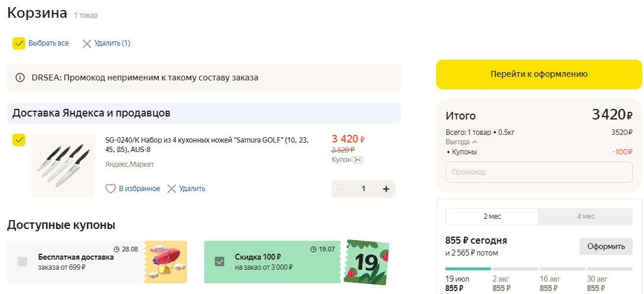Viewport: 644px width, 294px height.
Task: Toggle the Выбрать все checkbox
Action: (x=19, y=43)
